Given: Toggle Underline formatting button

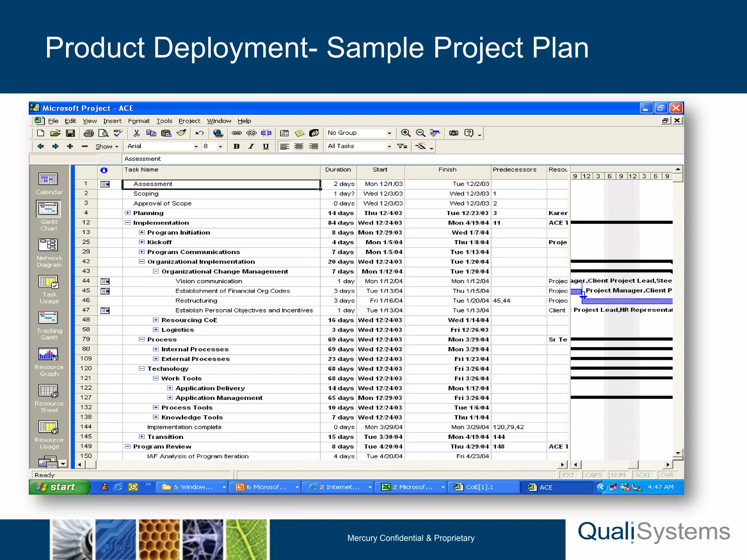Looking at the screenshot, I should click(266, 146).
